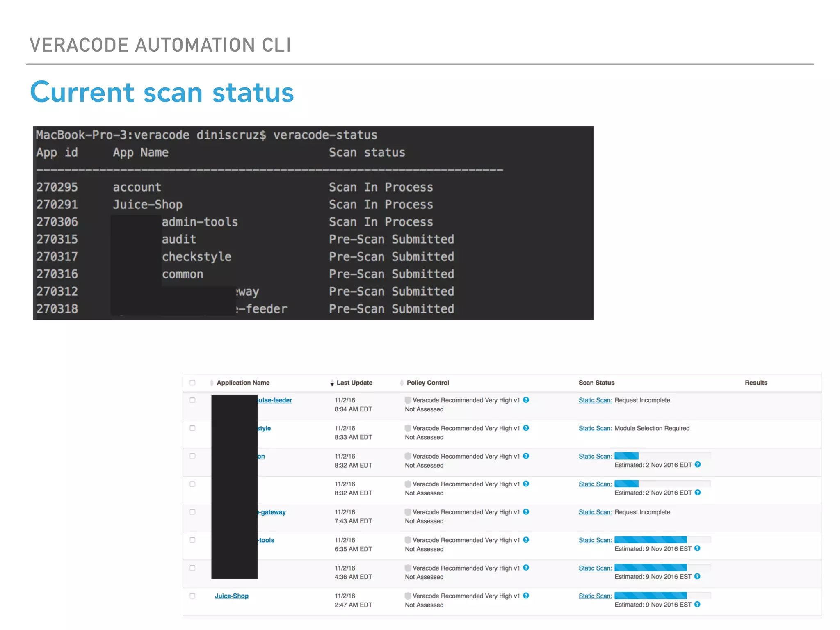Click terminal row 270316 common

(245, 274)
